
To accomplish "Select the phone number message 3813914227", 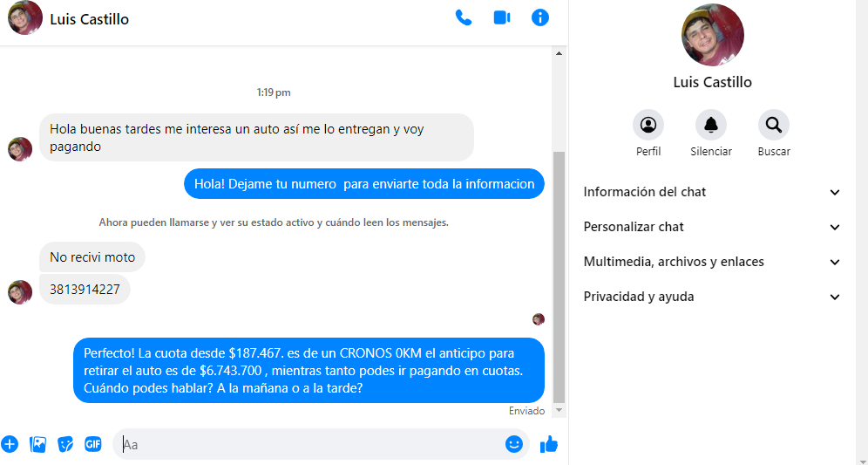I will [x=85, y=290].
